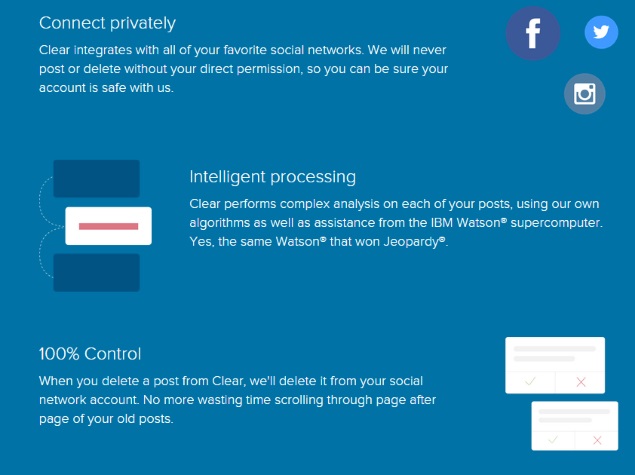Click the paragraph about deleting a post from Clear
The height and width of the screenshot is (475, 635).
(237, 400)
